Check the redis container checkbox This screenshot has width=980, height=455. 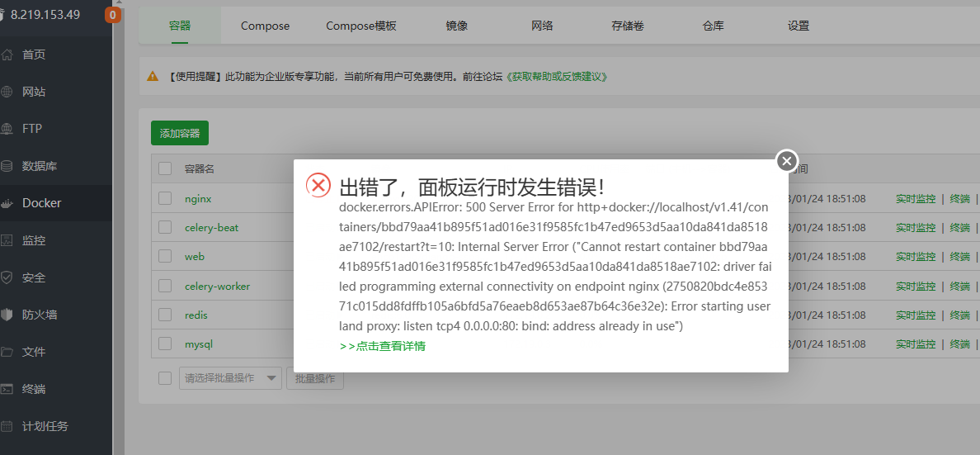click(165, 314)
